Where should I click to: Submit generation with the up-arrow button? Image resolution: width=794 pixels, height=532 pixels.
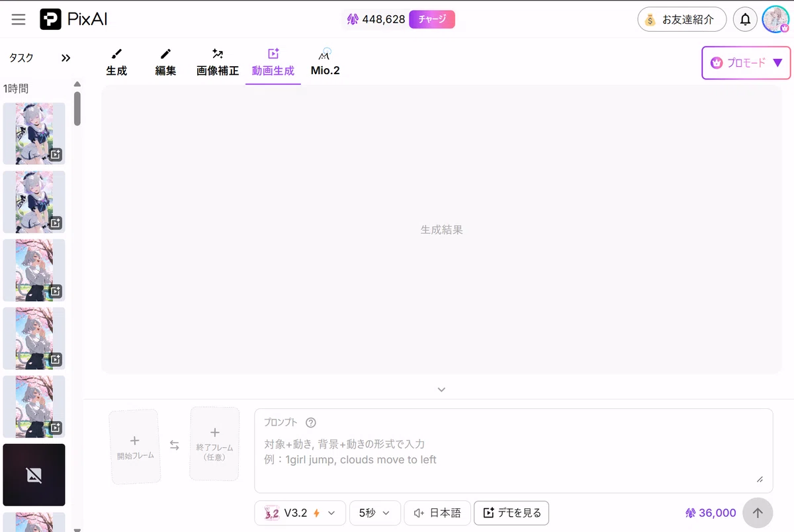click(x=758, y=513)
